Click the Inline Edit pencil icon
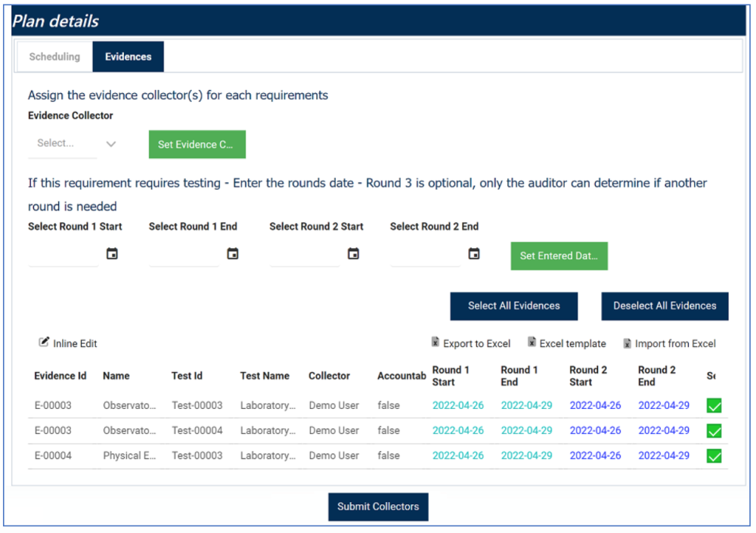 click(x=44, y=342)
